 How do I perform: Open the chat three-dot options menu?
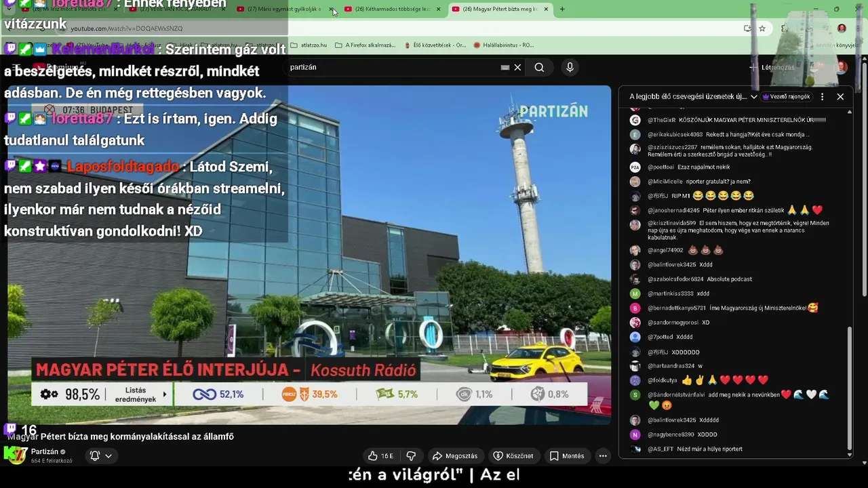(822, 97)
